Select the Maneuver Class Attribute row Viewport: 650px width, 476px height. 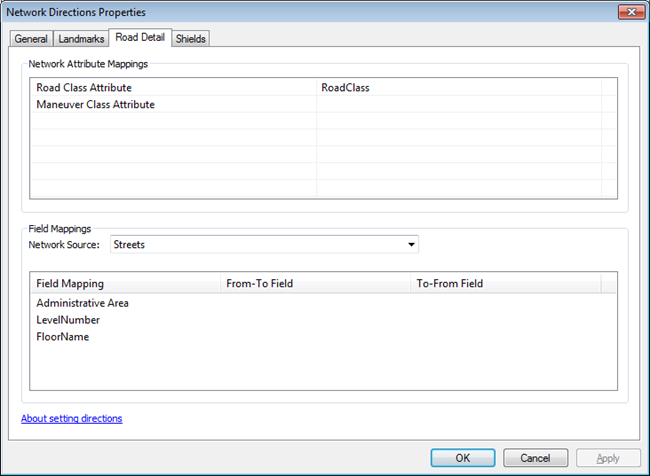tap(95, 104)
